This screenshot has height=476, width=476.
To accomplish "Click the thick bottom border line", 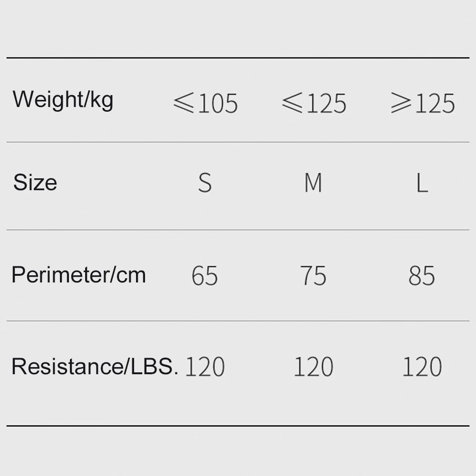I will click(238, 426).
